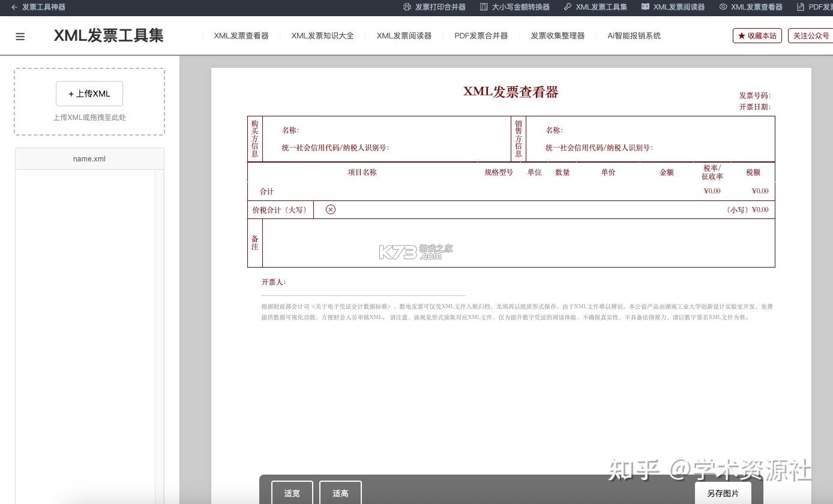Click the （小写）¥0.00 total
The width and height of the screenshot is (833, 504).
coord(747,210)
